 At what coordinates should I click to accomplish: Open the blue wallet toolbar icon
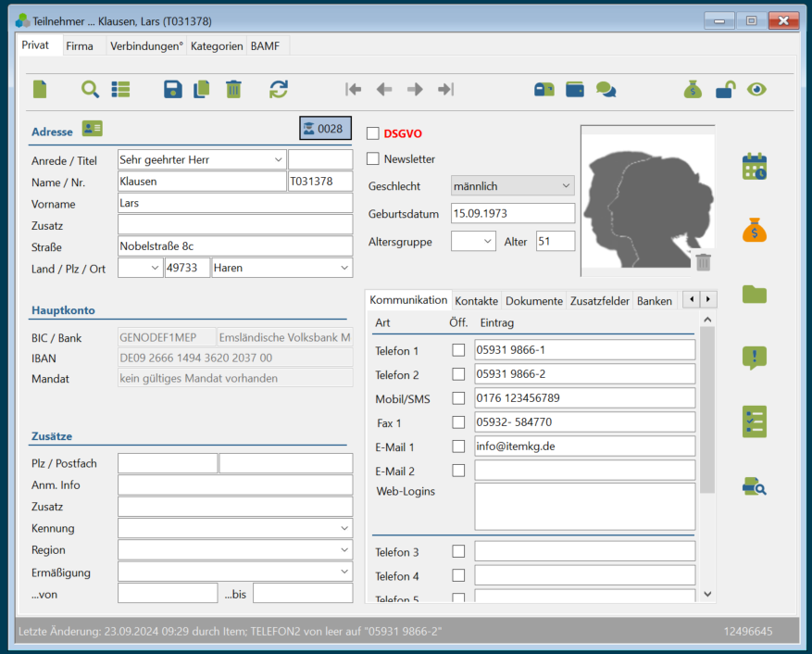pyautogui.click(x=575, y=90)
